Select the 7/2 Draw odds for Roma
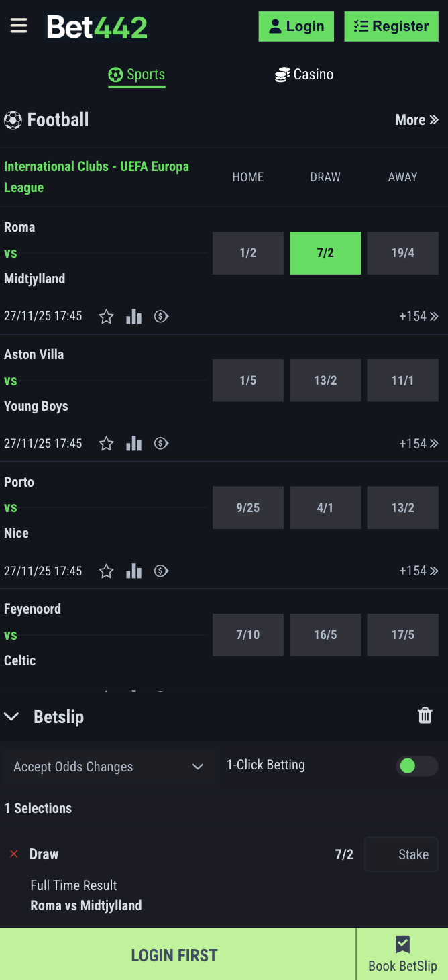The height and width of the screenshot is (980, 448). point(325,253)
